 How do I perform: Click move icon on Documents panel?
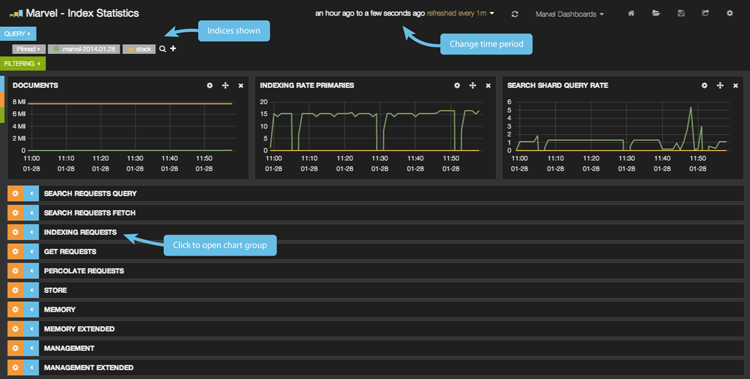click(x=225, y=85)
